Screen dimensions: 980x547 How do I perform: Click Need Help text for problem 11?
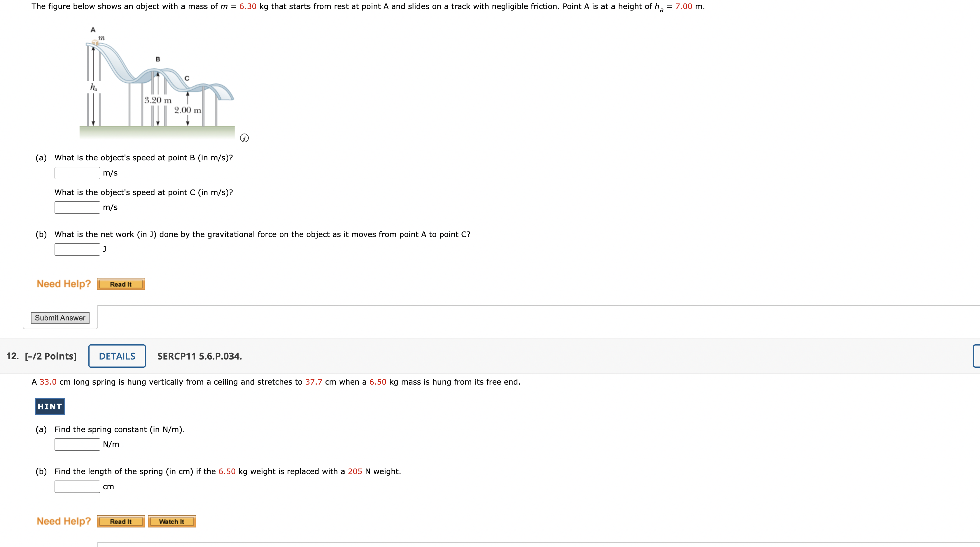pyautogui.click(x=64, y=284)
